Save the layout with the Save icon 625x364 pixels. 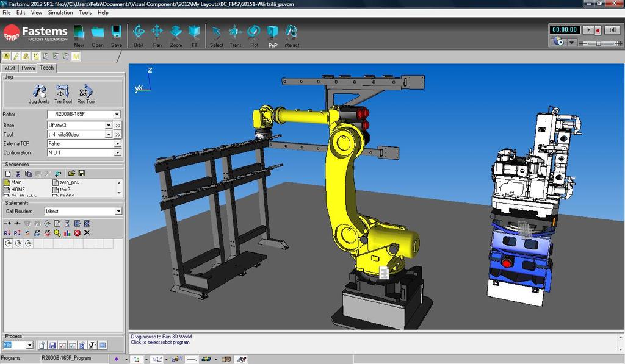coord(117,35)
